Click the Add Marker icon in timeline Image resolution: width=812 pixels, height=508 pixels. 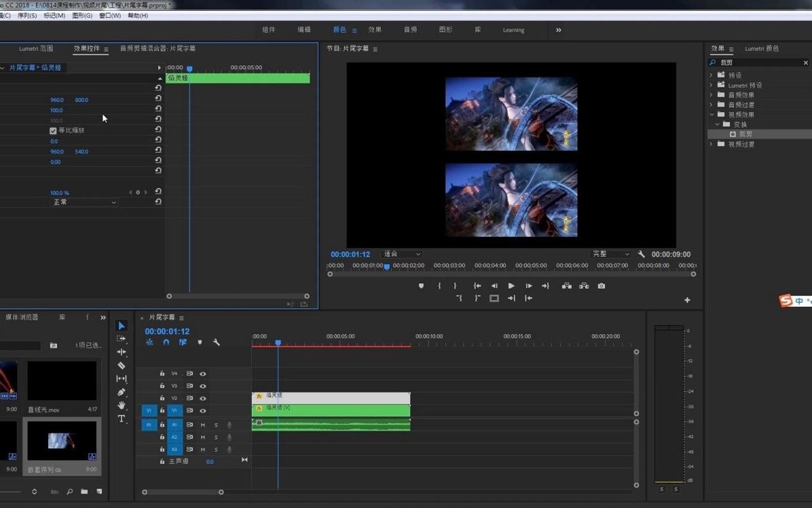200,343
